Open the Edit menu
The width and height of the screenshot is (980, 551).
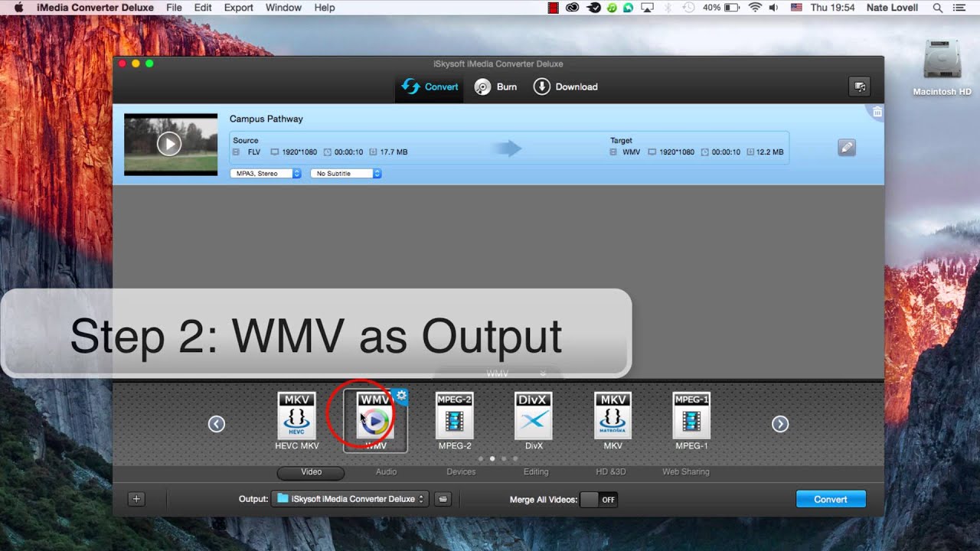203,8
